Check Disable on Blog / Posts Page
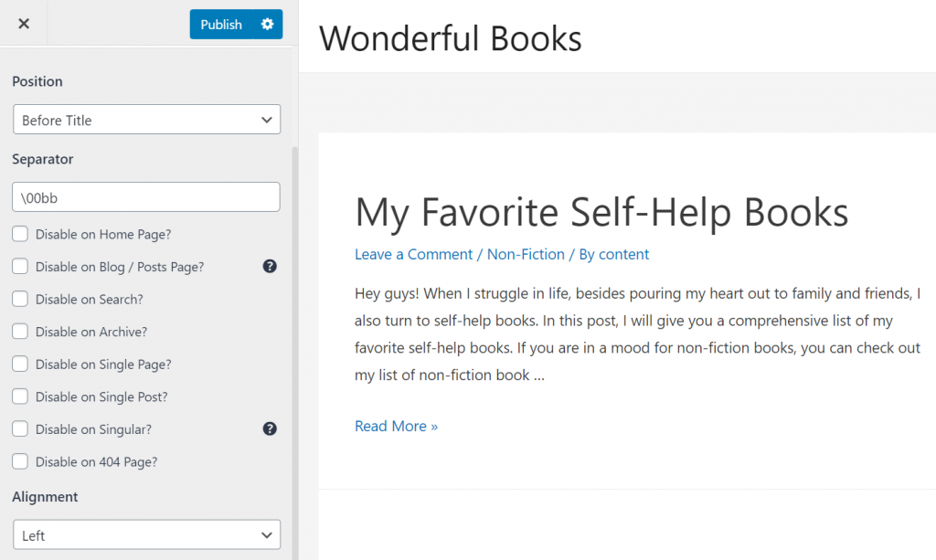The width and height of the screenshot is (936, 560). 20,267
